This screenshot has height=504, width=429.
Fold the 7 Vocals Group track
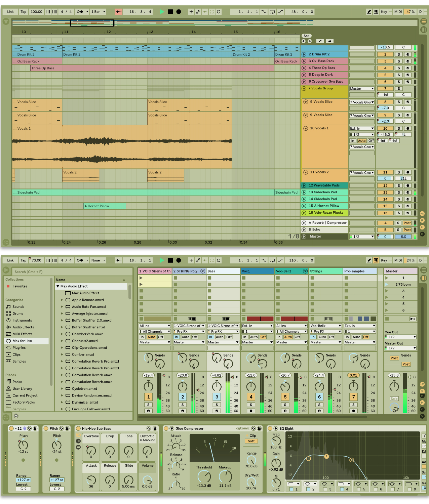pyautogui.click(x=304, y=88)
